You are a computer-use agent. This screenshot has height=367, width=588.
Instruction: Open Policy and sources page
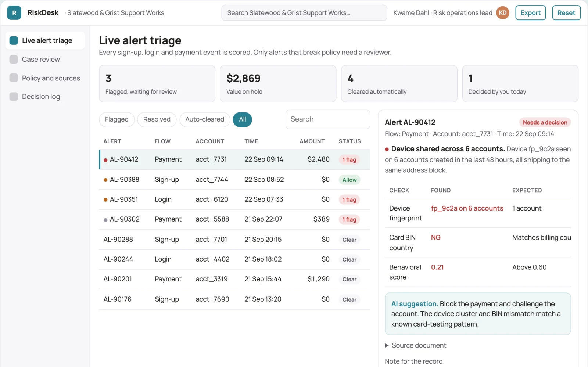coord(45,78)
